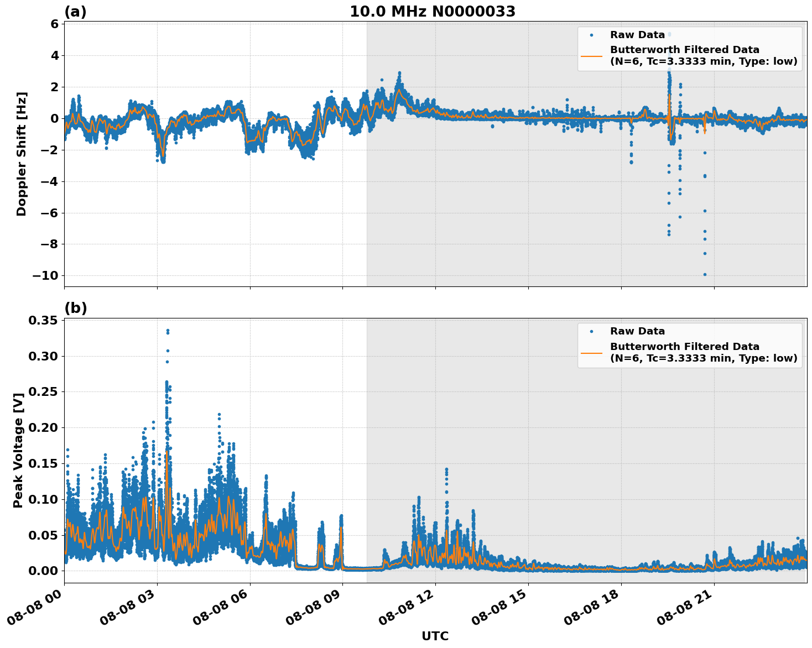The image size is (812, 648).
Task: Expand the subplot label (a)
Action: (76, 9)
